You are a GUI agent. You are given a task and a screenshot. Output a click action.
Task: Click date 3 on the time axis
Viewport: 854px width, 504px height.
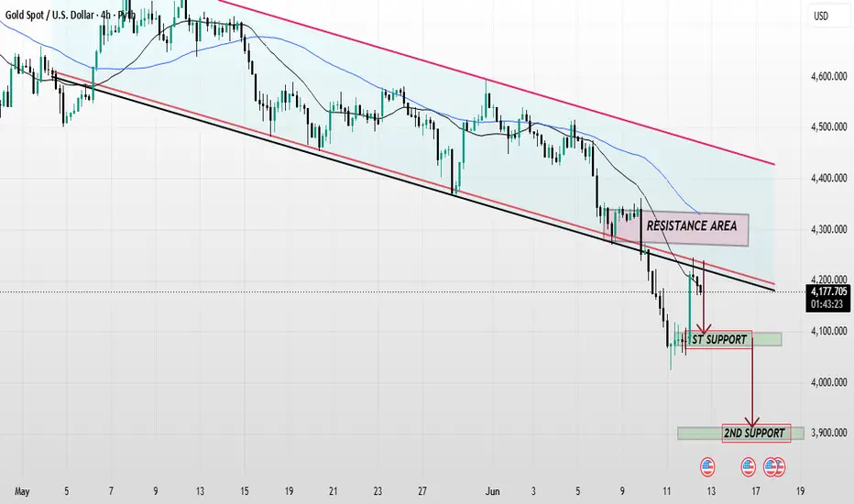[533, 491]
